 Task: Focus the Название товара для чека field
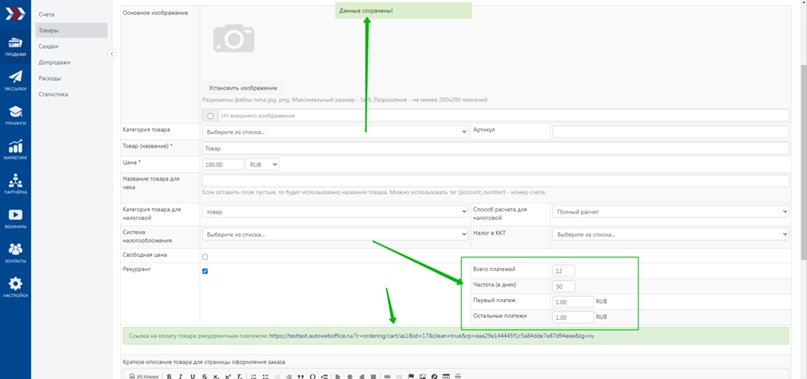coord(496,181)
